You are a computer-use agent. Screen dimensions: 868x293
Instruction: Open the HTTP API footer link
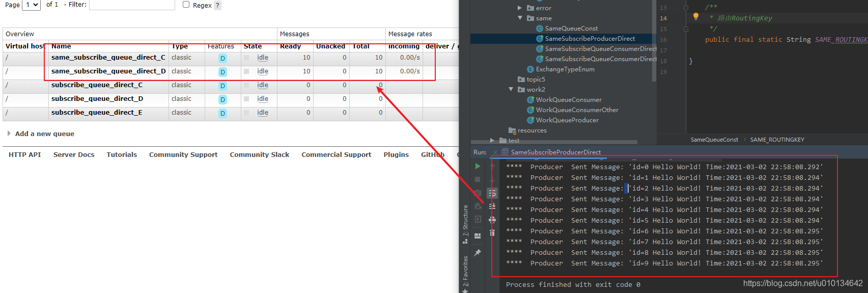tap(25, 155)
